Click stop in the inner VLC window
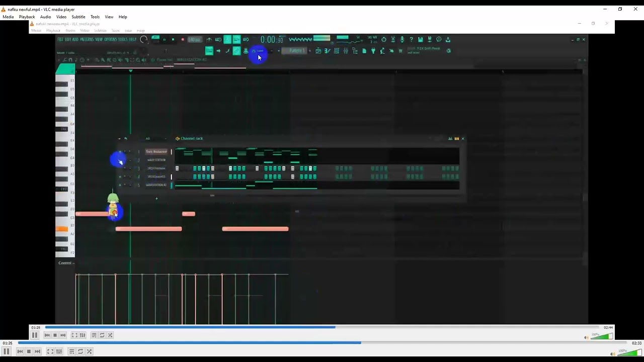Viewport: 644px width, 362px height. click(x=55, y=335)
